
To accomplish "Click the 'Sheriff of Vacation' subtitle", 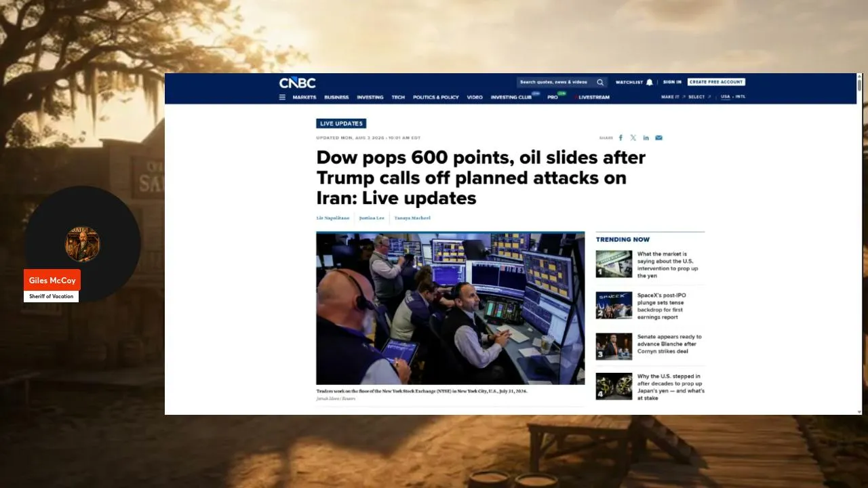I will pos(52,297).
